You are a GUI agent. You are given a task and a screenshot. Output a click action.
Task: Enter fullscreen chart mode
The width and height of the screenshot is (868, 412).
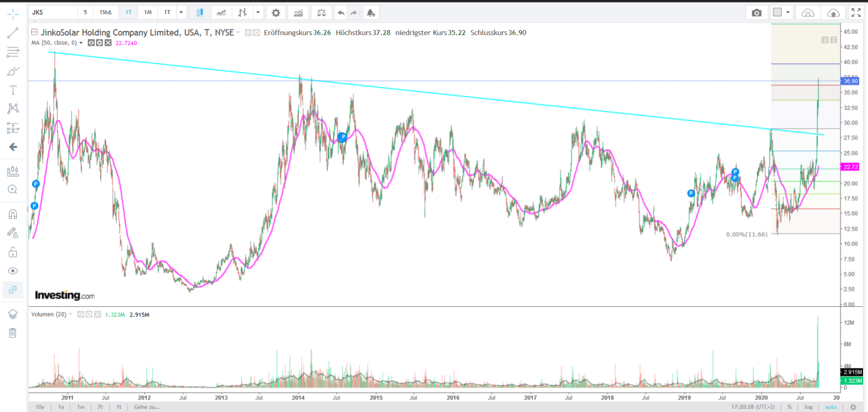[856, 13]
